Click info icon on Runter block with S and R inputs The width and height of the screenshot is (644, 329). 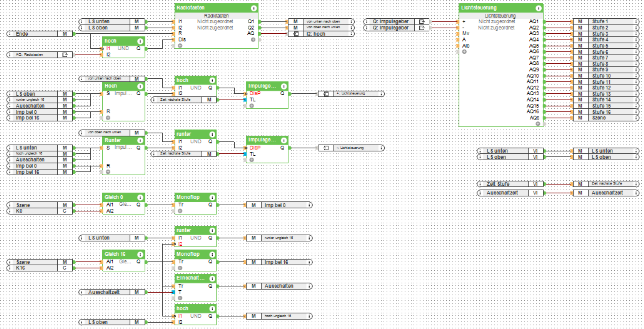pyautogui.click(x=140, y=141)
